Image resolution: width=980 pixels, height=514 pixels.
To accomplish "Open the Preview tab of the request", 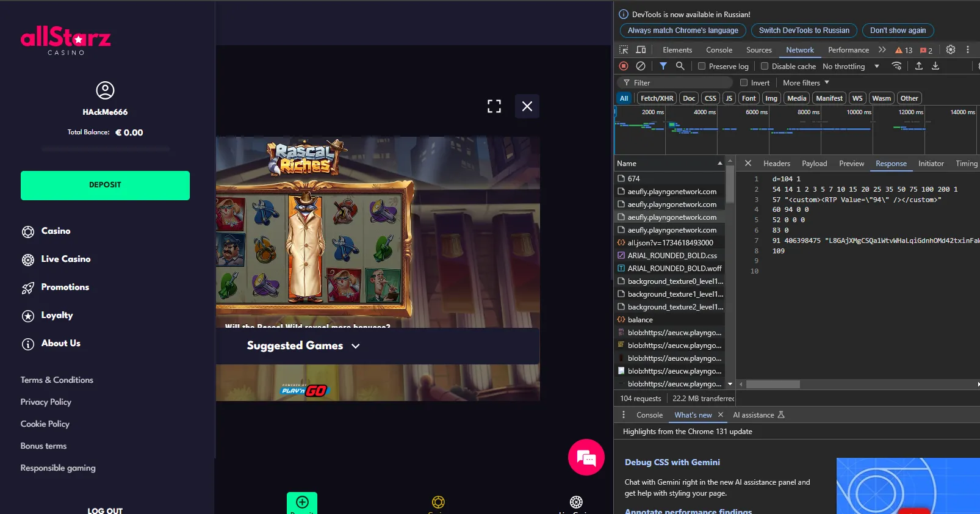I will (x=851, y=164).
